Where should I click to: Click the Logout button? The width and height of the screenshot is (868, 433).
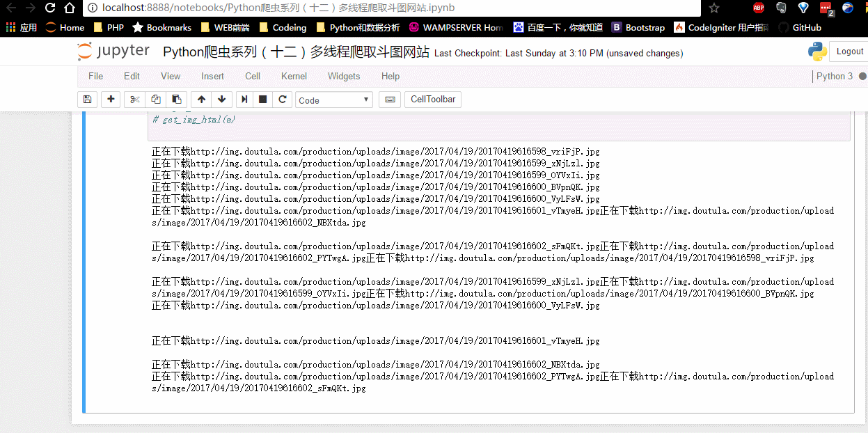[x=849, y=52]
